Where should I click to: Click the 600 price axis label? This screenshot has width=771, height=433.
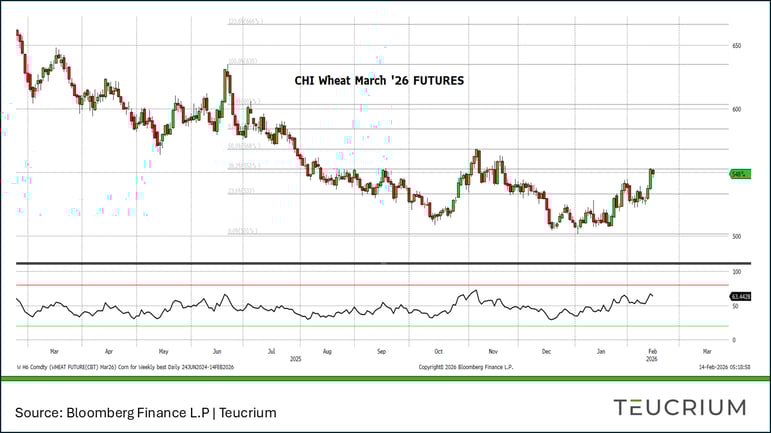(735, 109)
